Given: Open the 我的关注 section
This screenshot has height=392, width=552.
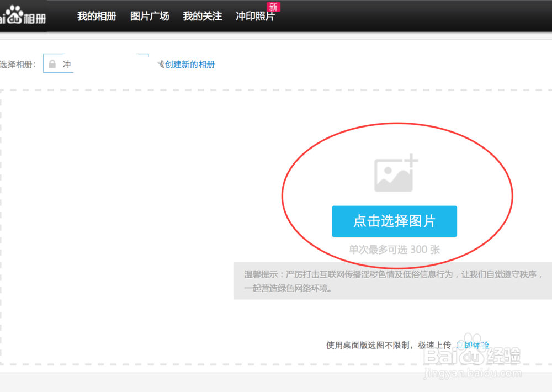Looking at the screenshot, I should (x=202, y=17).
